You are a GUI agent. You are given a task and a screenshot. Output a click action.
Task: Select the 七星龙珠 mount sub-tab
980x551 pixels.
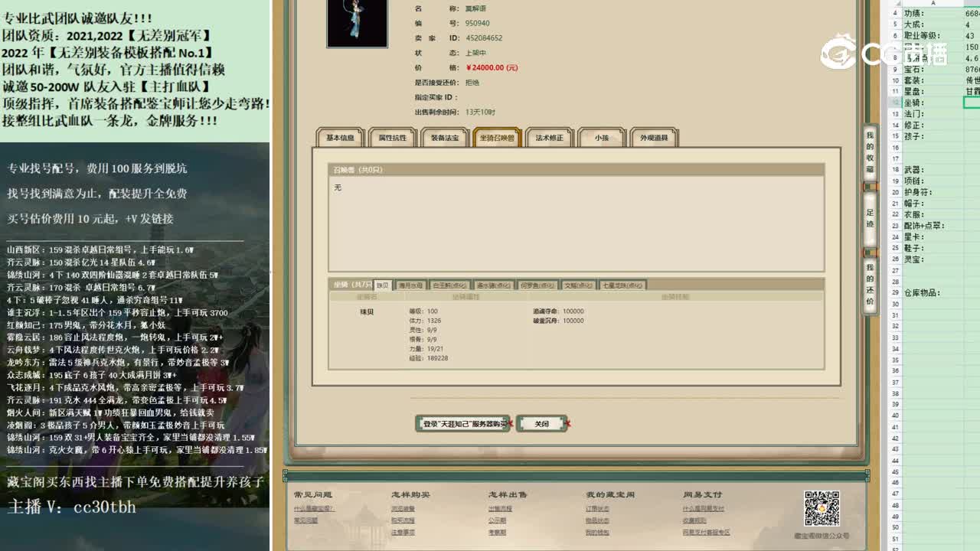pyautogui.click(x=622, y=285)
